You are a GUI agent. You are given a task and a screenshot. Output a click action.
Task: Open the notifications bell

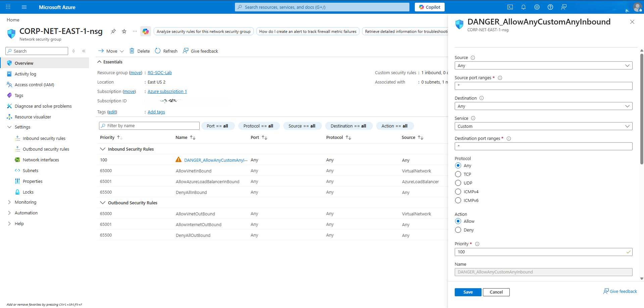tap(524, 7)
